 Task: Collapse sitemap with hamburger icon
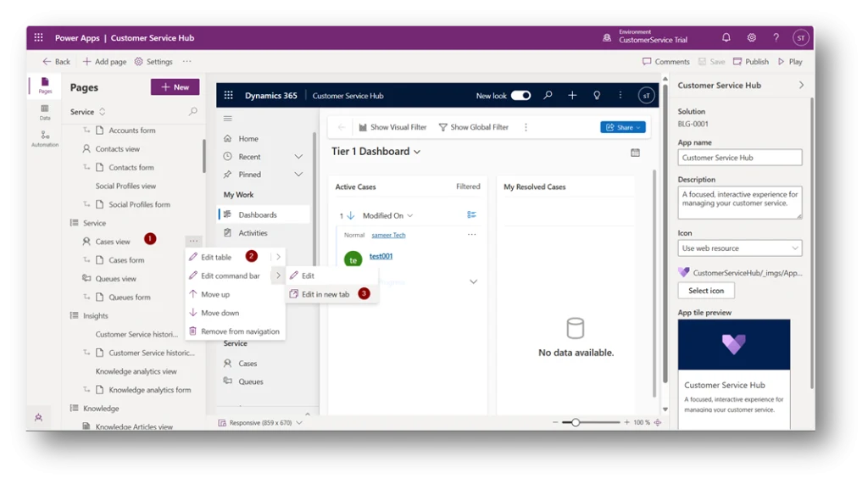pos(227,119)
